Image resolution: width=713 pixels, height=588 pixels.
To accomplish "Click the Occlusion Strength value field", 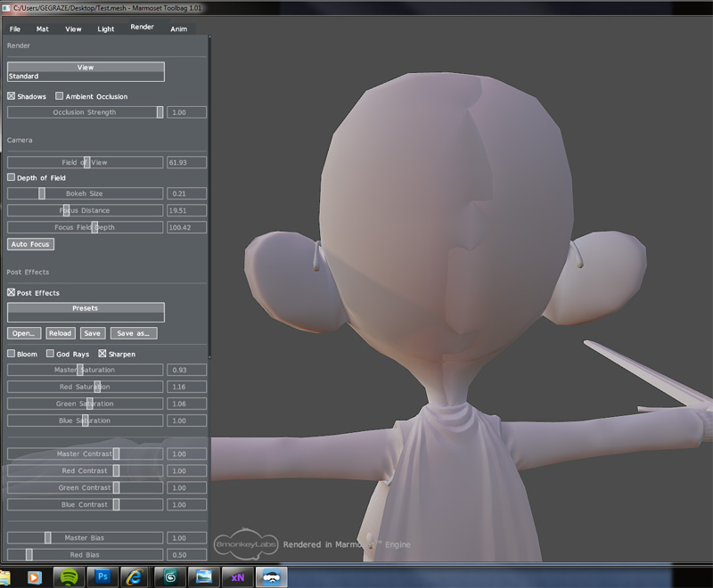I will pos(186,112).
